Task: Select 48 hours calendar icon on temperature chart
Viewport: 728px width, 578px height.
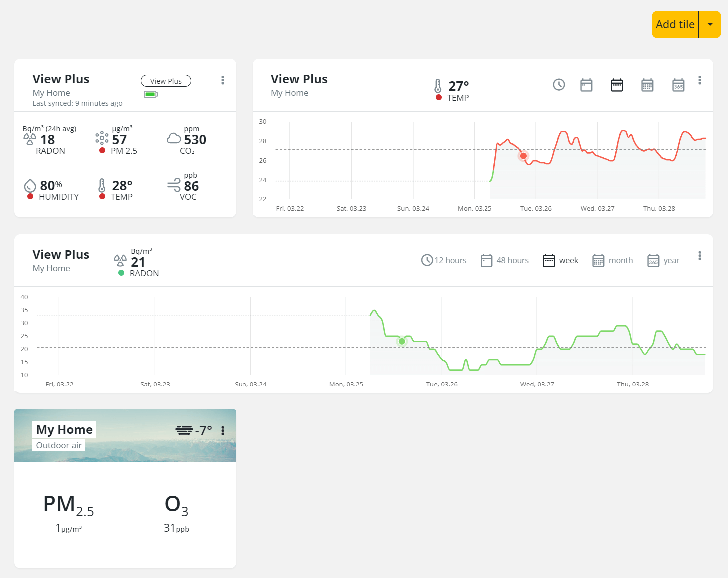Action: point(586,85)
